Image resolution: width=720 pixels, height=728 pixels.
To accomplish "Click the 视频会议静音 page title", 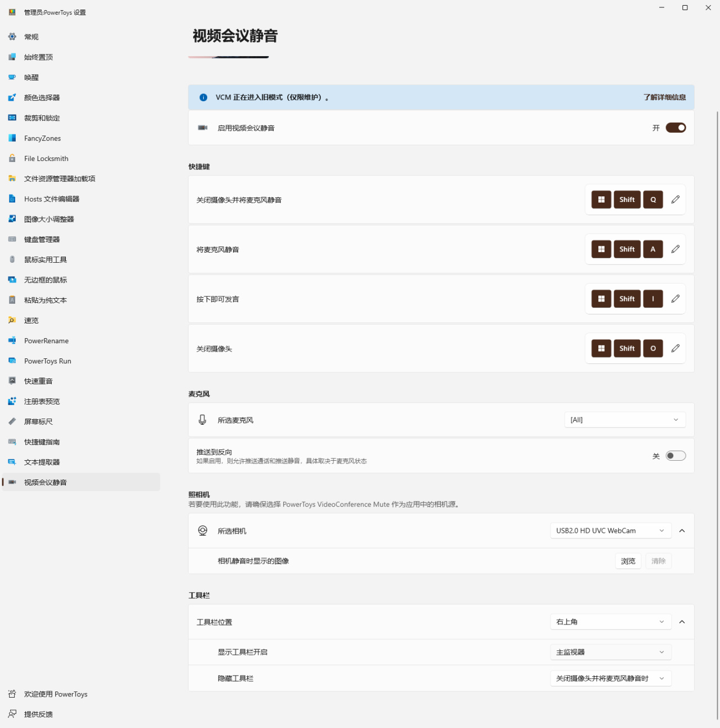I will (x=235, y=36).
